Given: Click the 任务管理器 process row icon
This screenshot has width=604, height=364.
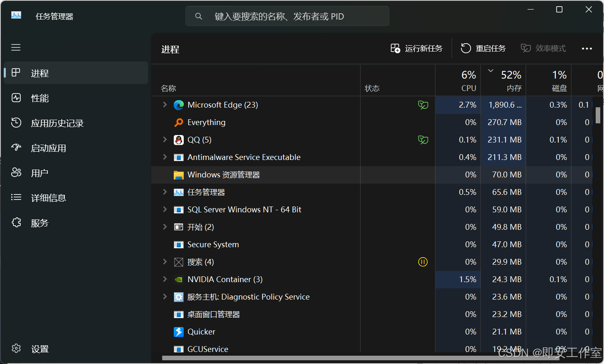Looking at the screenshot, I should (179, 192).
